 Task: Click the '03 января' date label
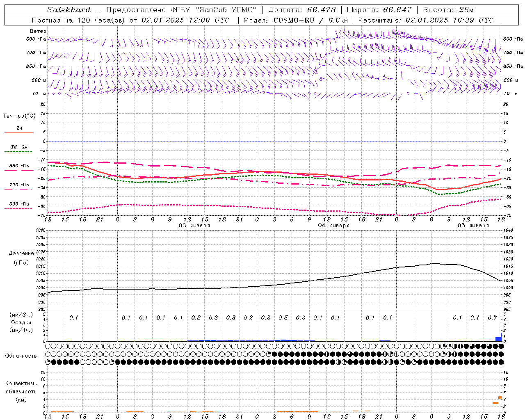(194, 226)
